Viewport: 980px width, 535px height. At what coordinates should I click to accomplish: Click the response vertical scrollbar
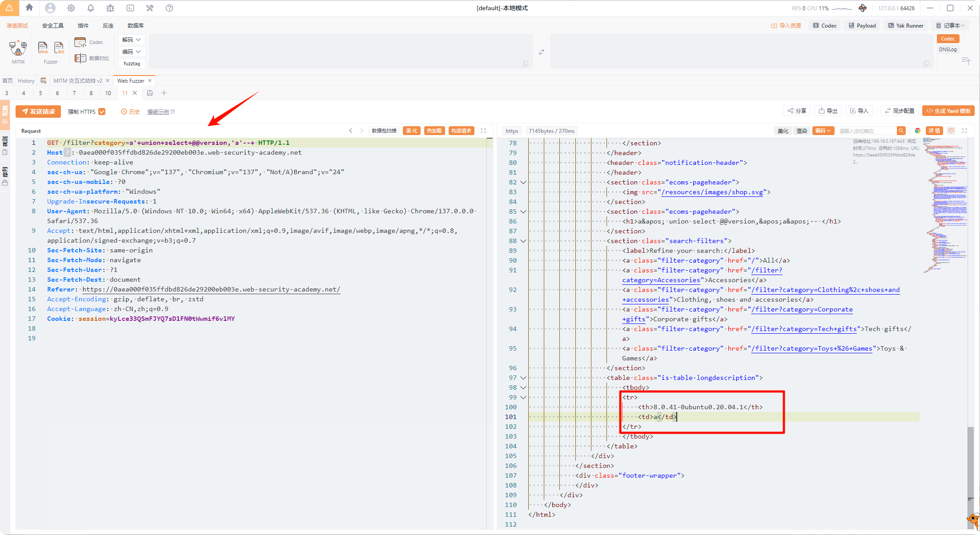click(x=970, y=462)
